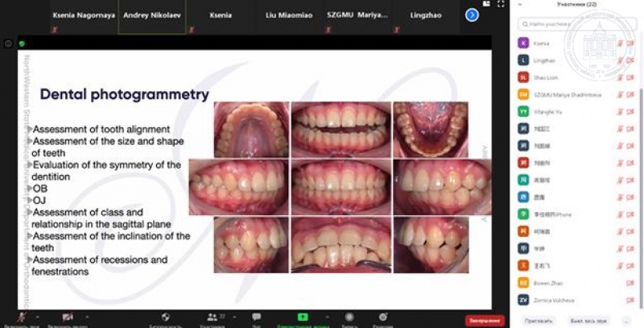Screen dimensions: 644x328
Task: Open the Reactions button
Action: coord(383,317)
